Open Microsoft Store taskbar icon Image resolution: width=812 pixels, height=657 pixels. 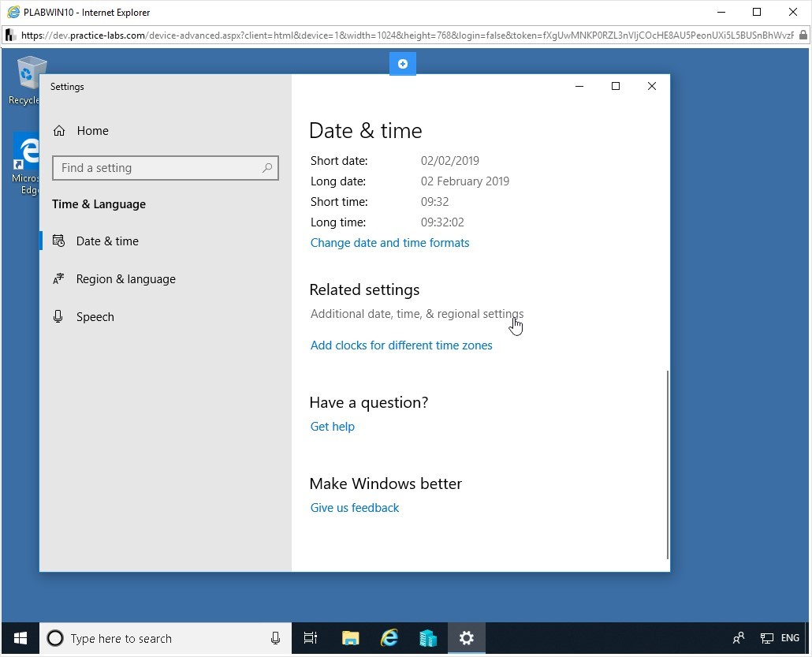[428, 638]
